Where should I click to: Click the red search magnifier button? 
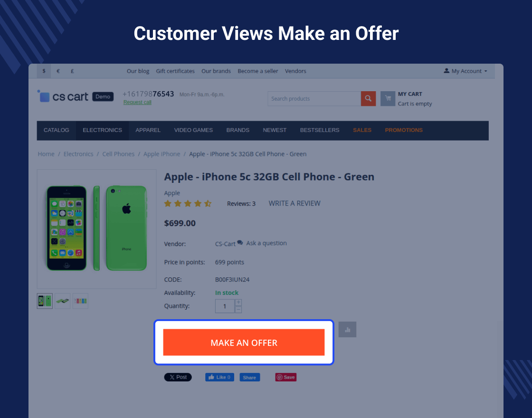[368, 99]
